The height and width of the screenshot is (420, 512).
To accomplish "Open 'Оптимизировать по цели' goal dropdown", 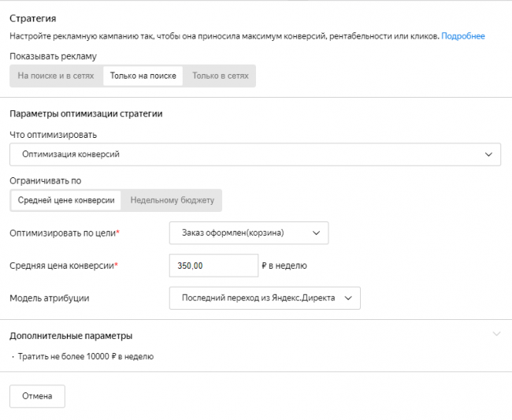I will click(x=248, y=233).
